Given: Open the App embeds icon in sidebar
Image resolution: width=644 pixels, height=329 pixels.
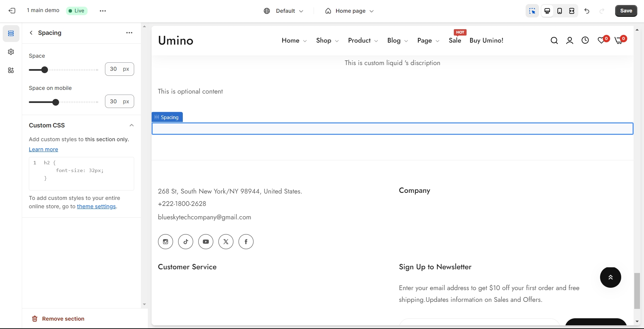Looking at the screenshot, I should click(x=11, y=70).
